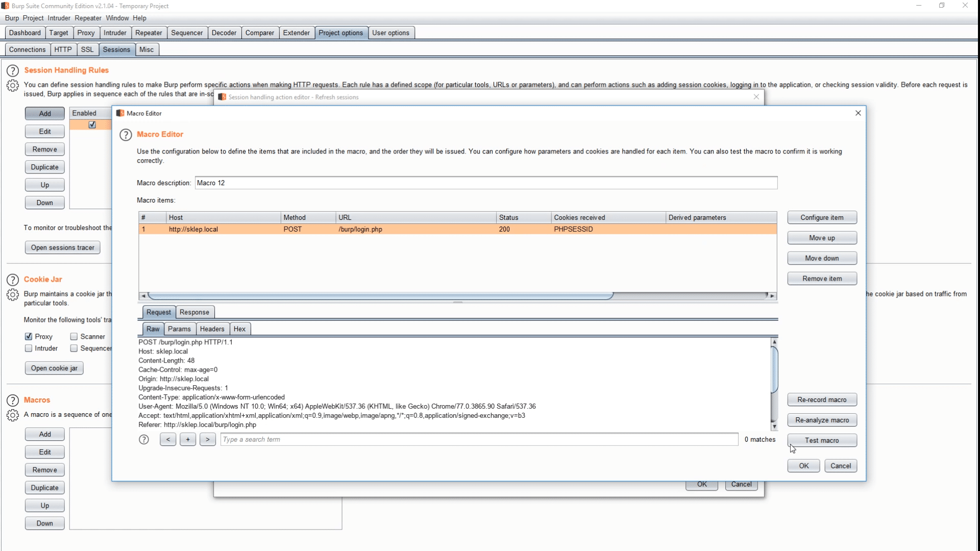Open Macro Editor help question-mark icon

(x=126, y=135)
